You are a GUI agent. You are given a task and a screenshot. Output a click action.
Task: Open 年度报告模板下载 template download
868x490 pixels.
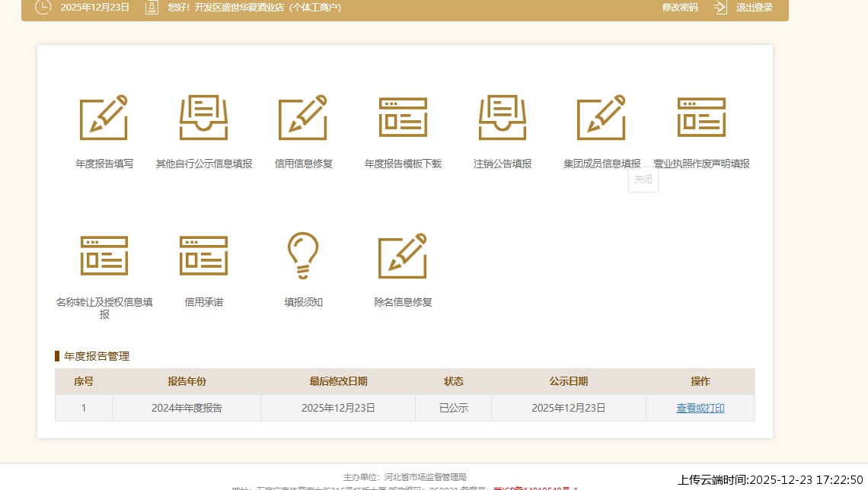pos(403,128)
